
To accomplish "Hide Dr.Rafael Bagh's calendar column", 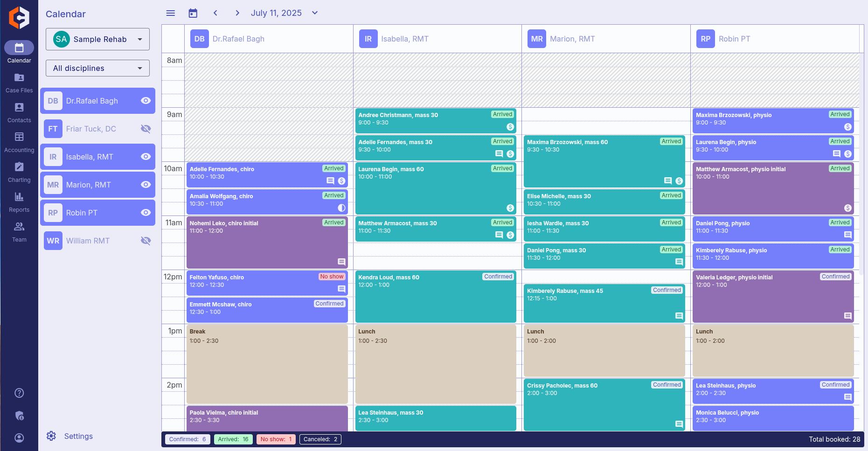I will click(146, 101).
